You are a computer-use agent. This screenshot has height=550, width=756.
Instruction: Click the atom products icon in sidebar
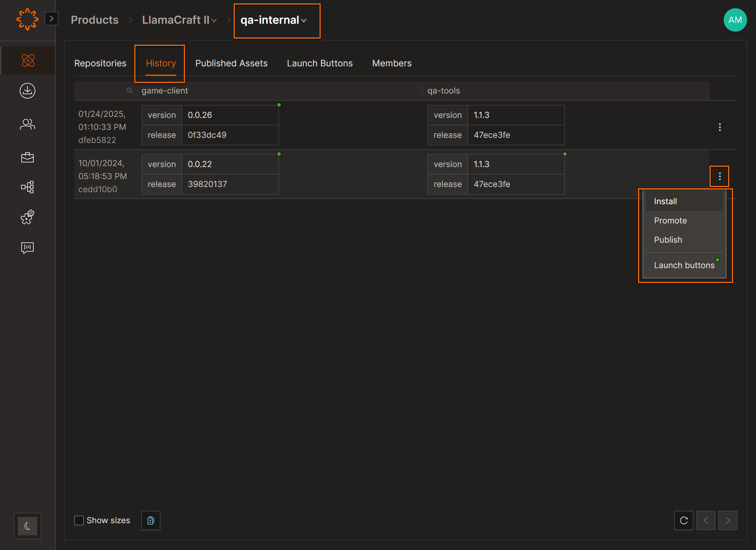coord(28,60)
